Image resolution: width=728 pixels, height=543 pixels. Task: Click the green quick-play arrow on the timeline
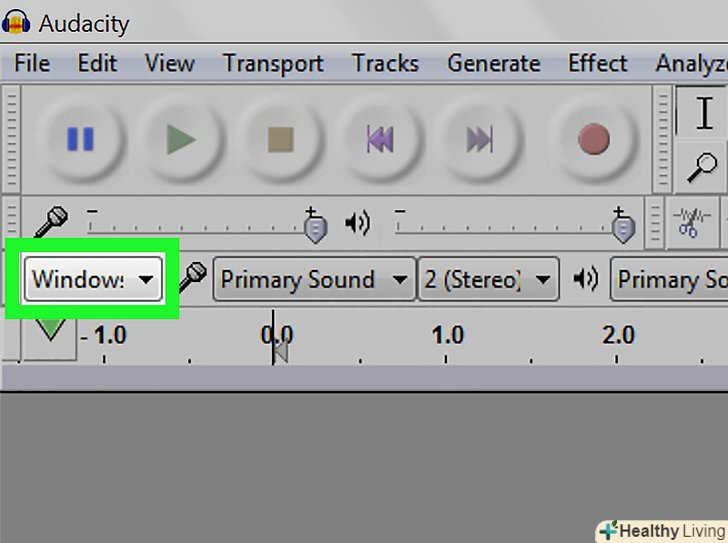pyautogui.click(x=50, y=329)
